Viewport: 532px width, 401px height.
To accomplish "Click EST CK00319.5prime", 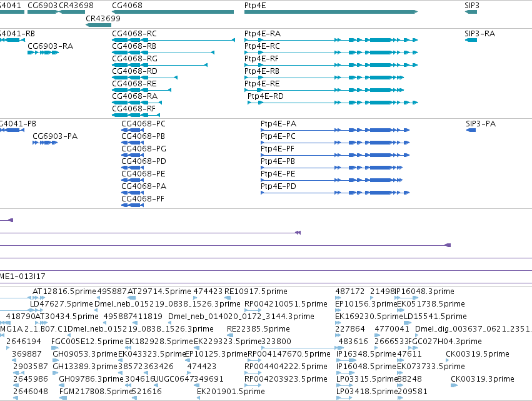I will point(478,354).
